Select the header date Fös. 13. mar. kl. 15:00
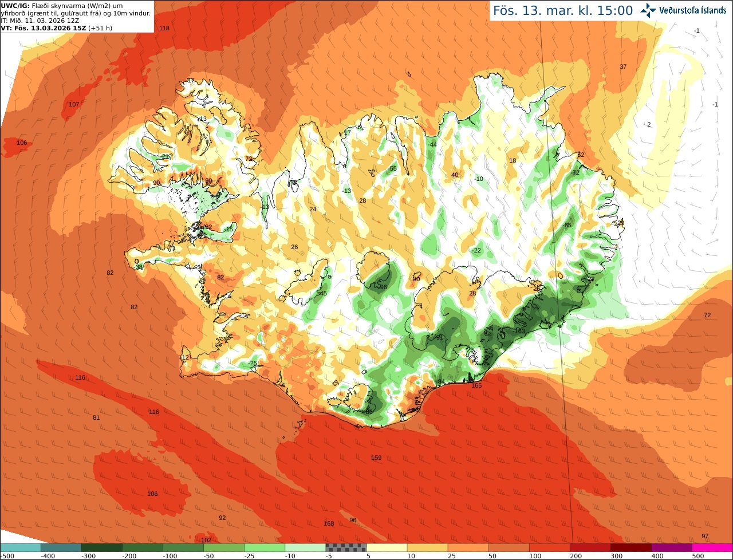This screenshot has width=733, height=560. pos(563,10)
